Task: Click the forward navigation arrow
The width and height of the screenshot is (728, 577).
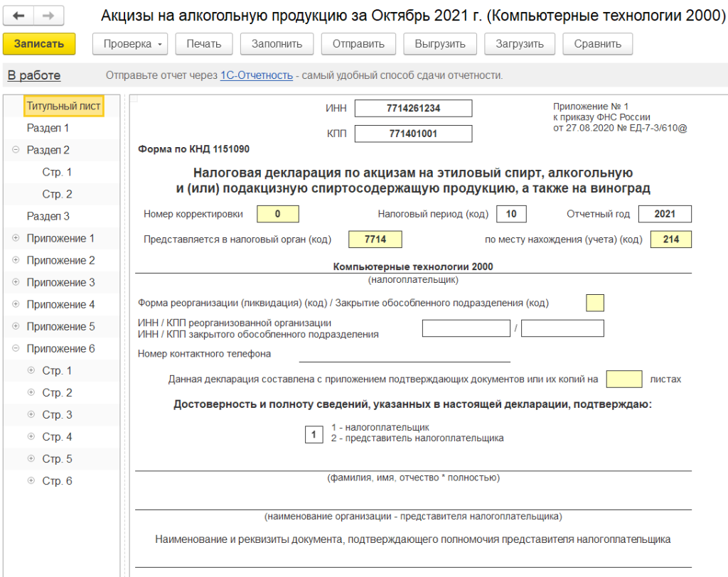Action: (x=48, y=16)
